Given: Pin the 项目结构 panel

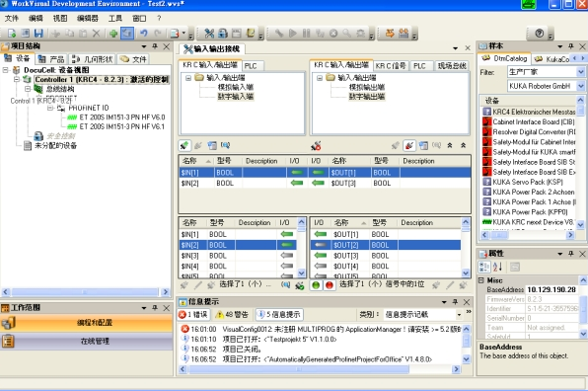Looking at the screenshot, I should tap(155, 46).
